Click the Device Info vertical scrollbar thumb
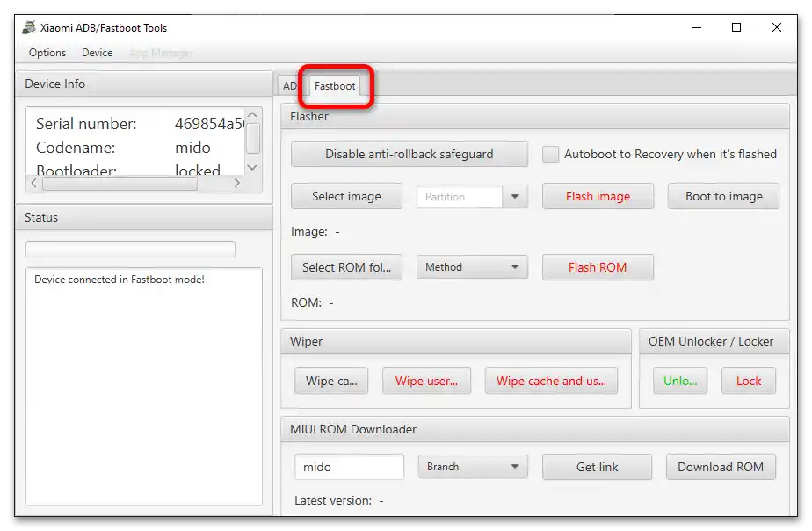This screenshot has width=812, height=531. 253,138
